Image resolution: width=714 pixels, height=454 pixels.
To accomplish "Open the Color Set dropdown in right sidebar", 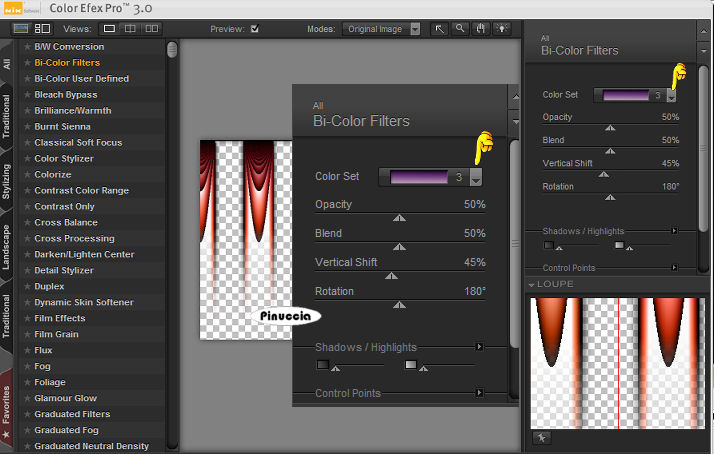I will (671, 95).
